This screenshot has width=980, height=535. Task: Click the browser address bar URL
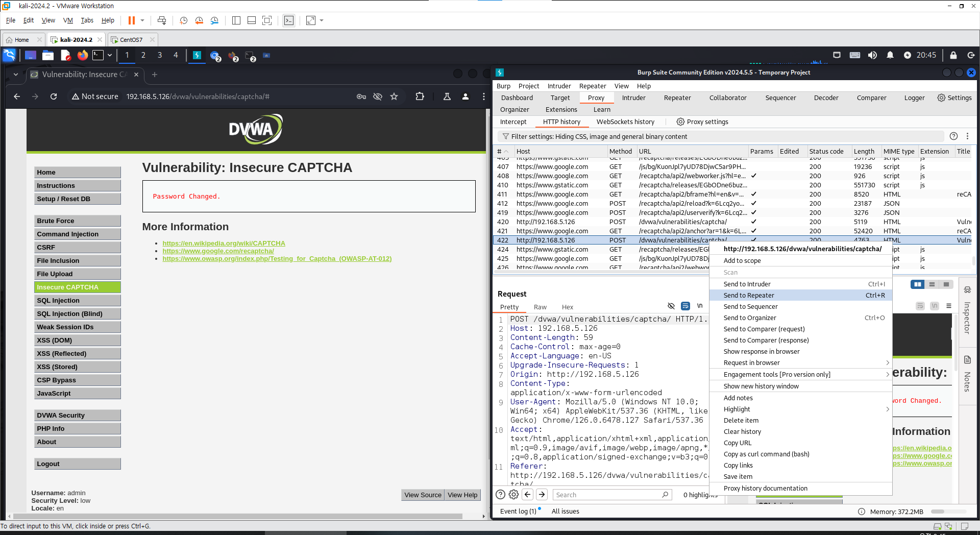pos(198,96)
